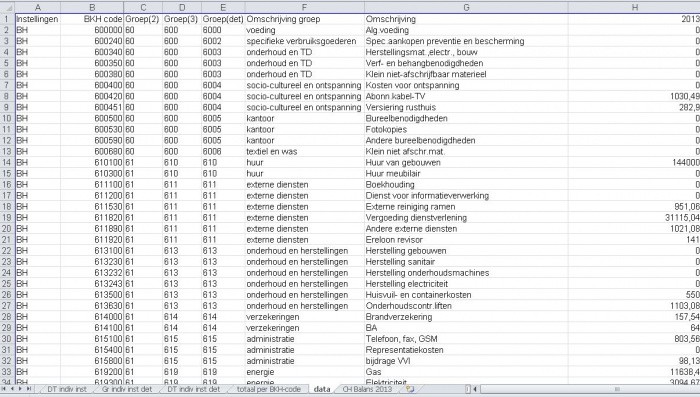Screen dimensions: 700x397
Task: Select the cell 'Spec.aankopen preventie en bescherming'
Action: [x=466, y=41]
